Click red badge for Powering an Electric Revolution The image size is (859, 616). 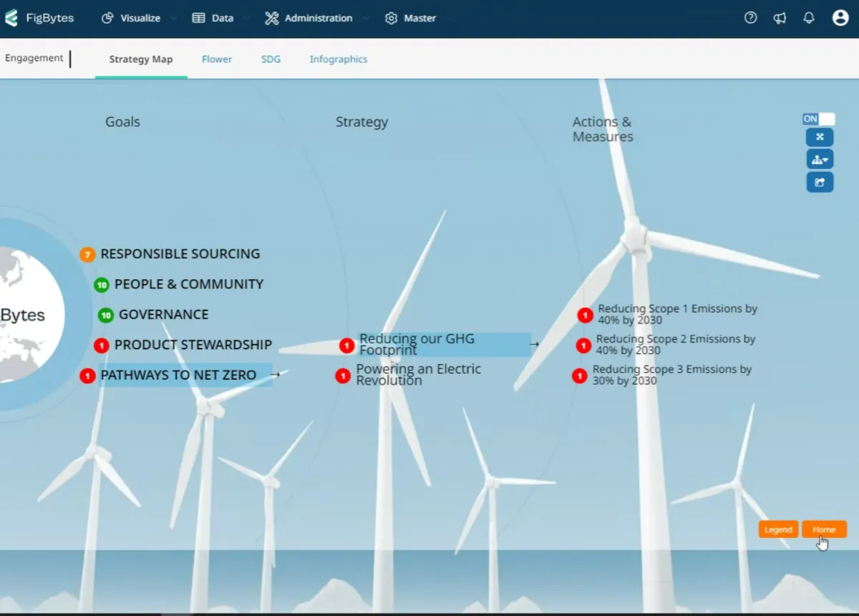coord(343,376)
